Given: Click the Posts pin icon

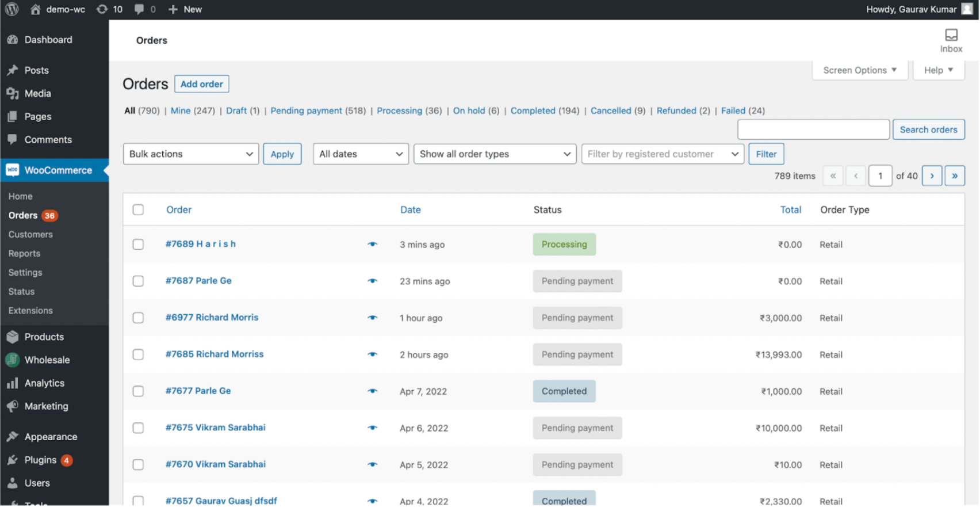Looking at the screenshot, I should 13,70.
